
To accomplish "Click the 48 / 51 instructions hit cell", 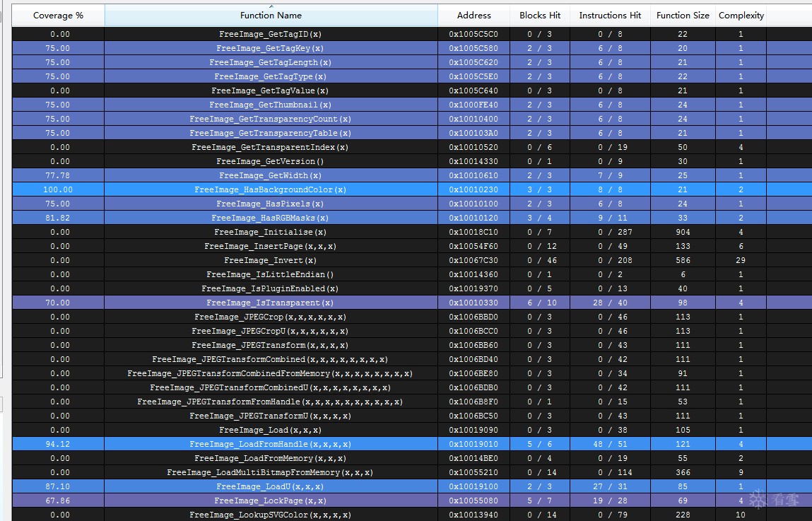I will tap(610, 445).
